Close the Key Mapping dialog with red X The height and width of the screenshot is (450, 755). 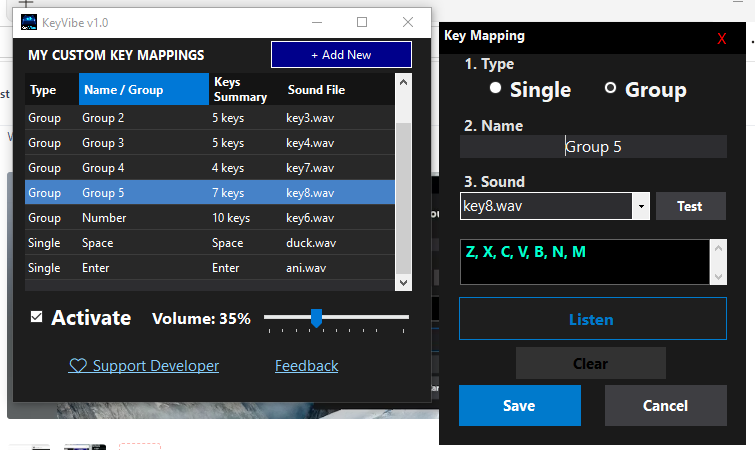click(721, 39)
